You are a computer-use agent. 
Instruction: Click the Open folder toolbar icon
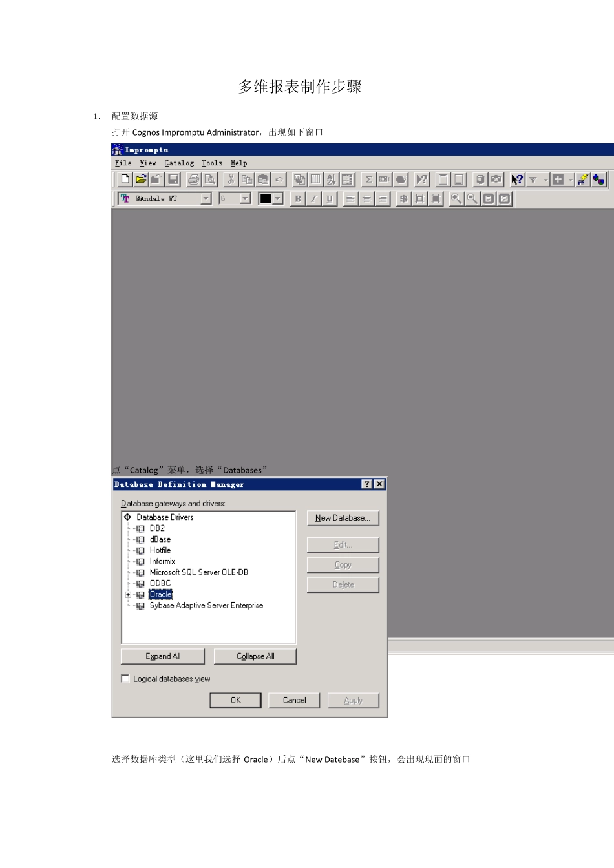tap(141, 180)
